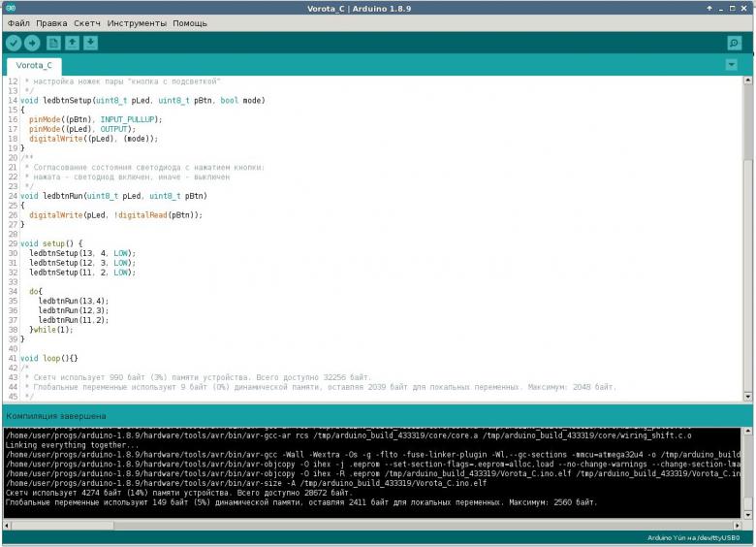Click console line 'Глобальные переменные используют 149 байт'
The height and width of the screenshot is (547, 756).
point(301,502)
